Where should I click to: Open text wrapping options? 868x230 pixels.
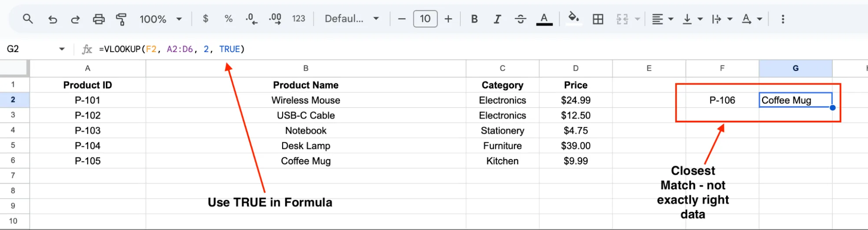pyautogui.click(x=722, y=19)
